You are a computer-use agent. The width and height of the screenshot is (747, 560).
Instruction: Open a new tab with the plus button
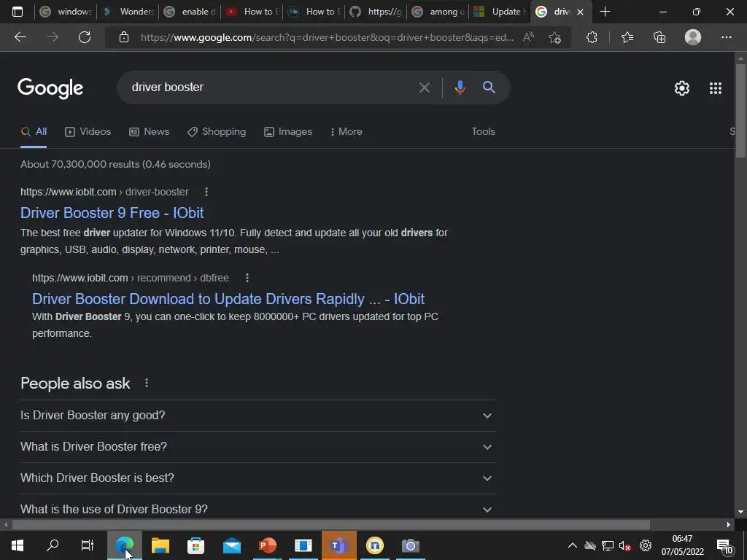pyautogui.click(x=605, y=12)
